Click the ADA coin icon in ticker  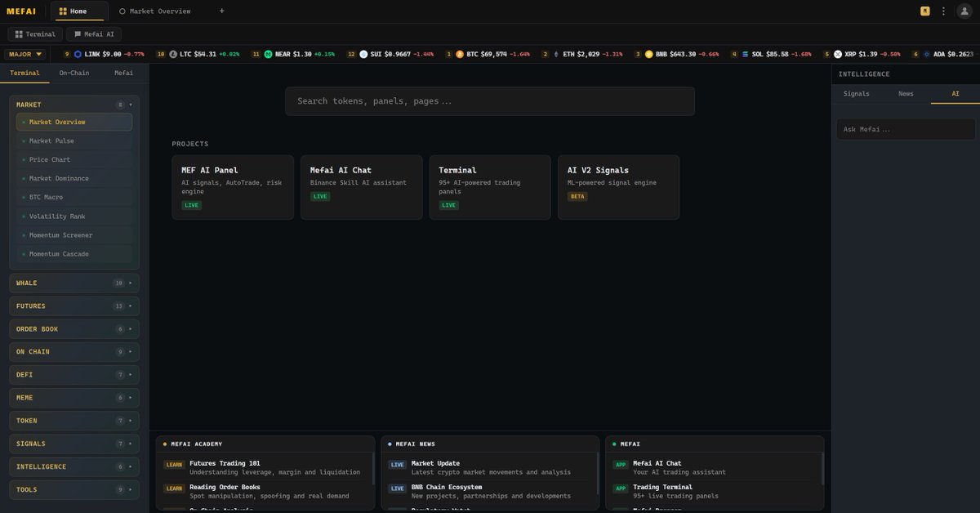coord(927,54)
